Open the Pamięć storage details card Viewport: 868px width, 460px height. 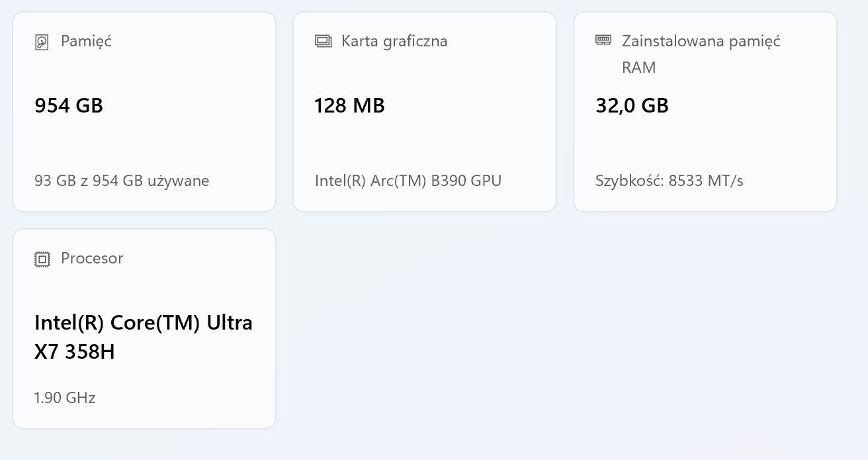click(144, 111)
